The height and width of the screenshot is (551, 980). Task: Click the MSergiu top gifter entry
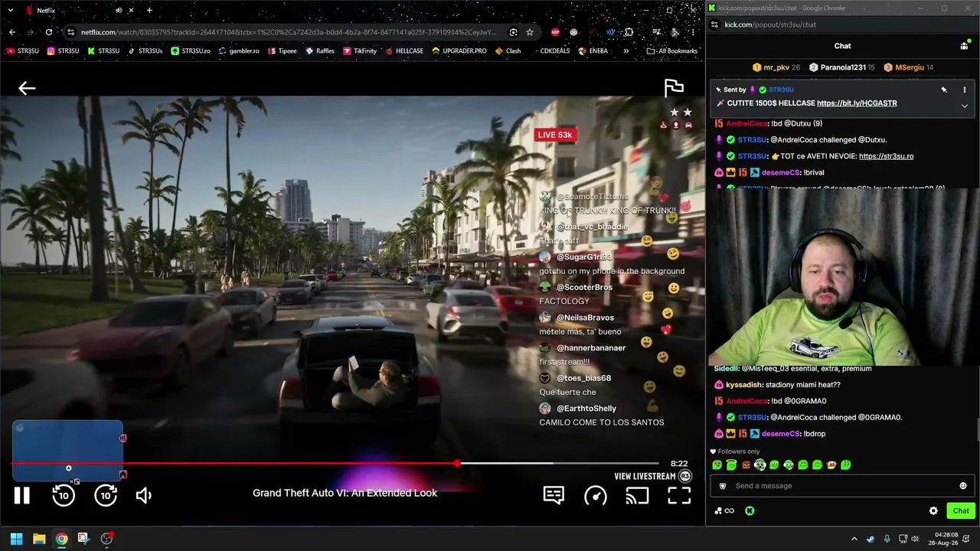pyautogui.click(x=908, y=67)
